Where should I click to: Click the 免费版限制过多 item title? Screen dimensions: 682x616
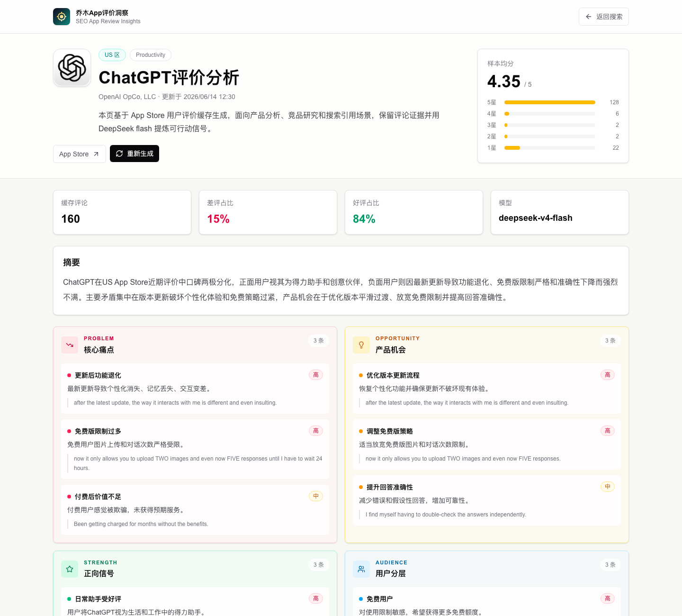pos(98,431)
